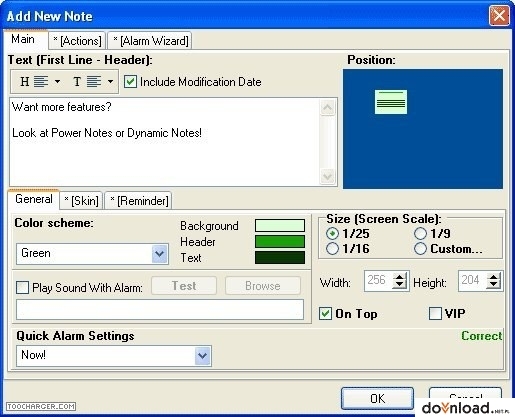Image resolution: width=515 pixels, height=417 pixels.
Task: Pick the Text color swatch
Action: point(280,257)
